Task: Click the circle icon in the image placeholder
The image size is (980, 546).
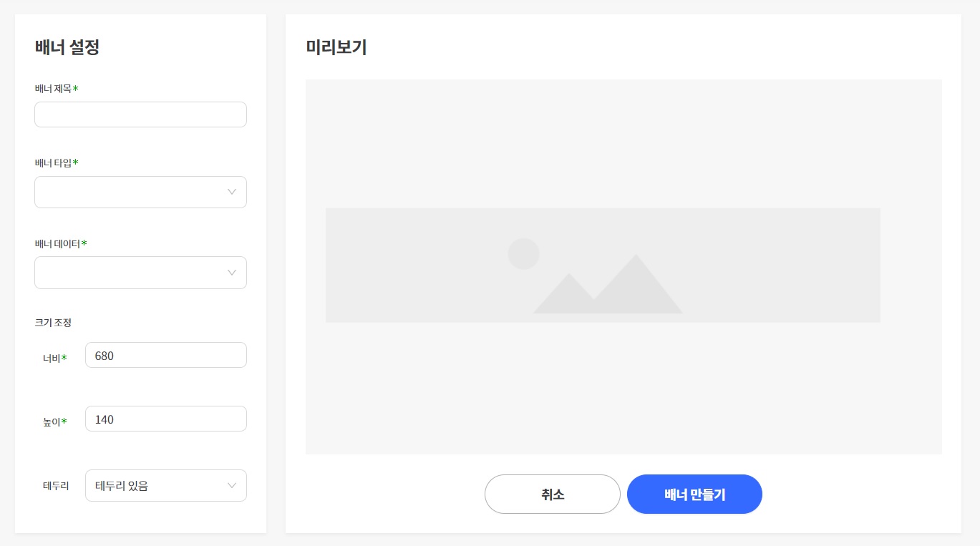Action: [523, 253]
